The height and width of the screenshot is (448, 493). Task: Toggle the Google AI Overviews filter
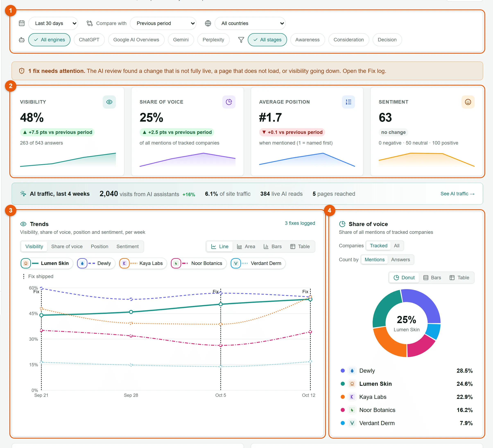point(136,40)
